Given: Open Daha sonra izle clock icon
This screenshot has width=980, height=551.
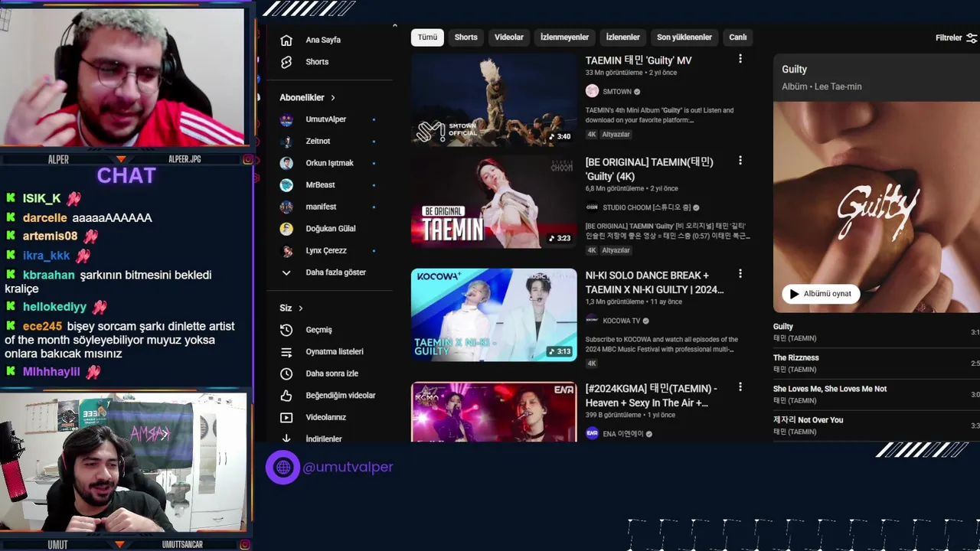Looking at the screenshot, I should point(286,373).
